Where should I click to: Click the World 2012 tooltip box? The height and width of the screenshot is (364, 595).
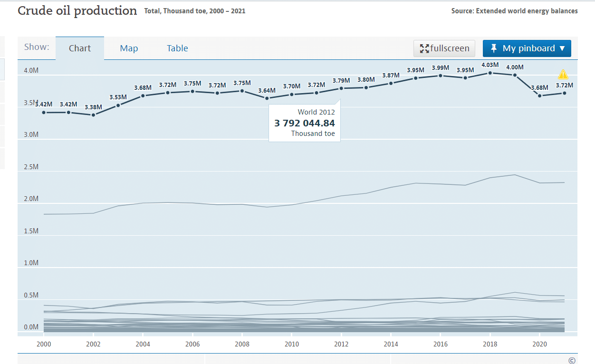(x=305, y=123)
